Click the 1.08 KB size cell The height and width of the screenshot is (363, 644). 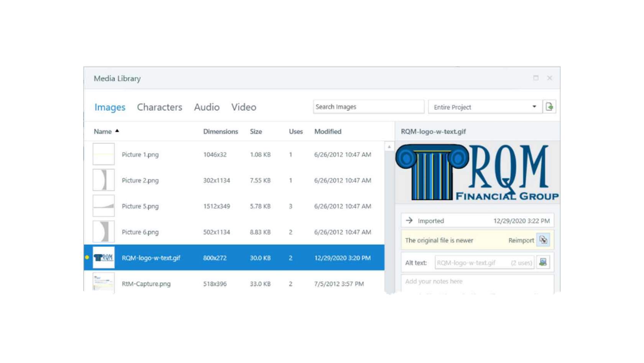[260, 155]
